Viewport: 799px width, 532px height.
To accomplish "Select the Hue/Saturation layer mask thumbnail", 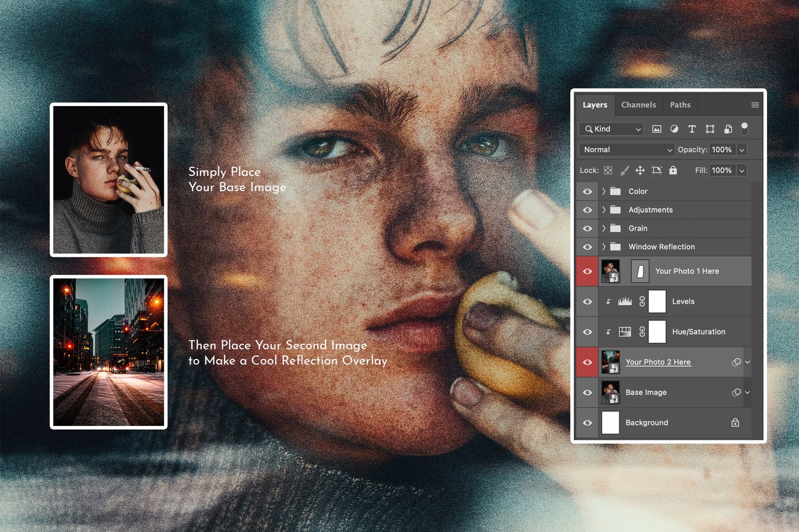I will tap(657, 332).
